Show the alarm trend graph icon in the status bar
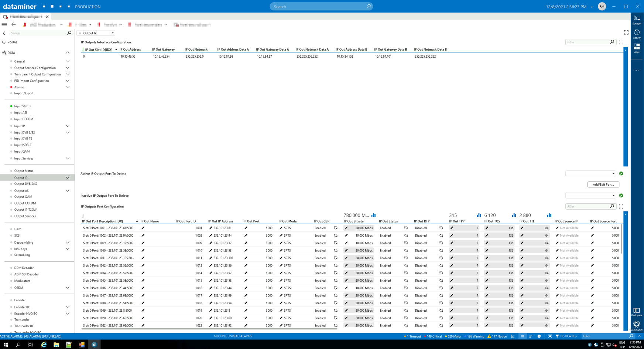The image size is (644, 349). [513, 336]
